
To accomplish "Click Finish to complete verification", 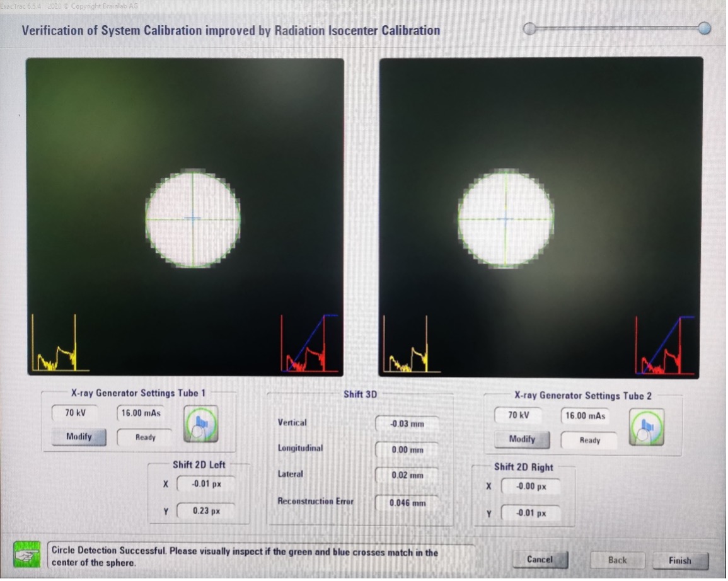I will pyautogui.click(x=679, y=561).
